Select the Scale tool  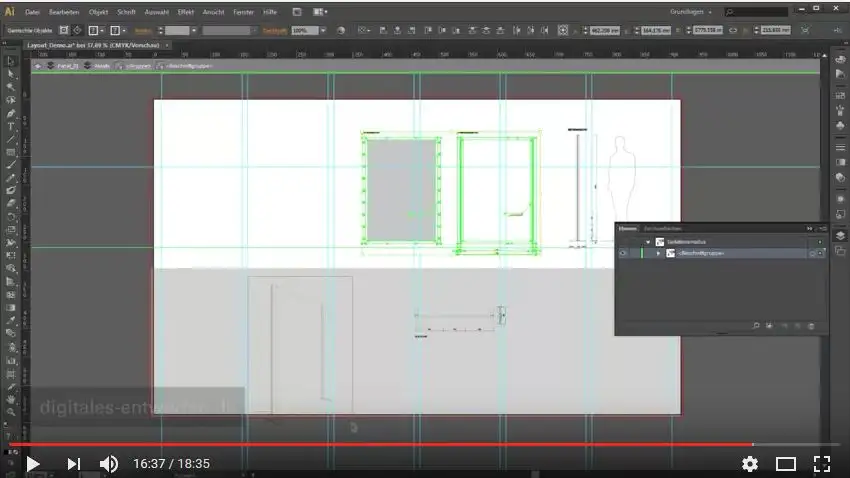click(10, 230)
